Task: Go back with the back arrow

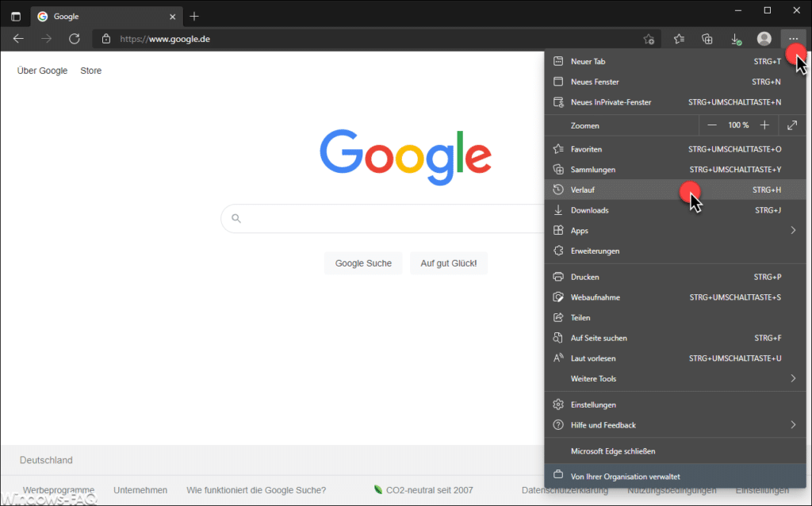Action: 18,39
